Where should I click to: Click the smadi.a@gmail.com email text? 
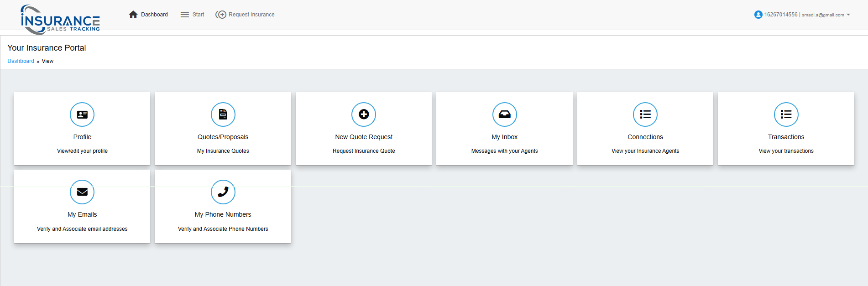[x=823, y=15]
